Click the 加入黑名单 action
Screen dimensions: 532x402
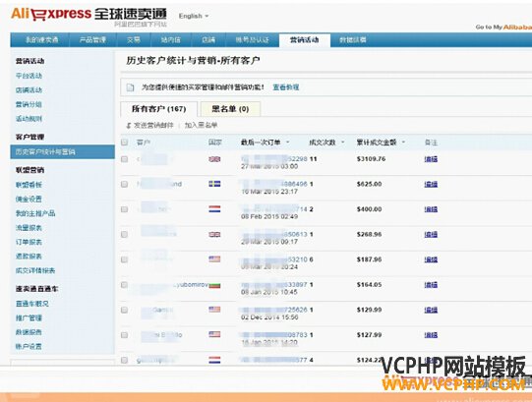[x=201, y=125]
